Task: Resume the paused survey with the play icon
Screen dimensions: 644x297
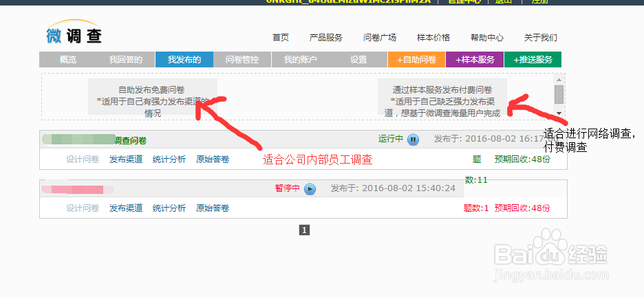Action: click(310, 189)
